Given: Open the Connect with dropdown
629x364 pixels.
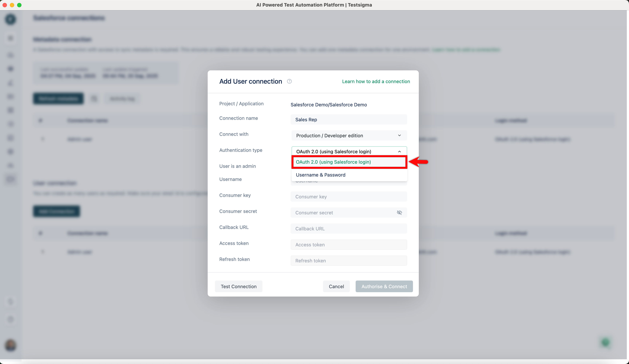Looking at the screenshot, I should coord(349,135).
